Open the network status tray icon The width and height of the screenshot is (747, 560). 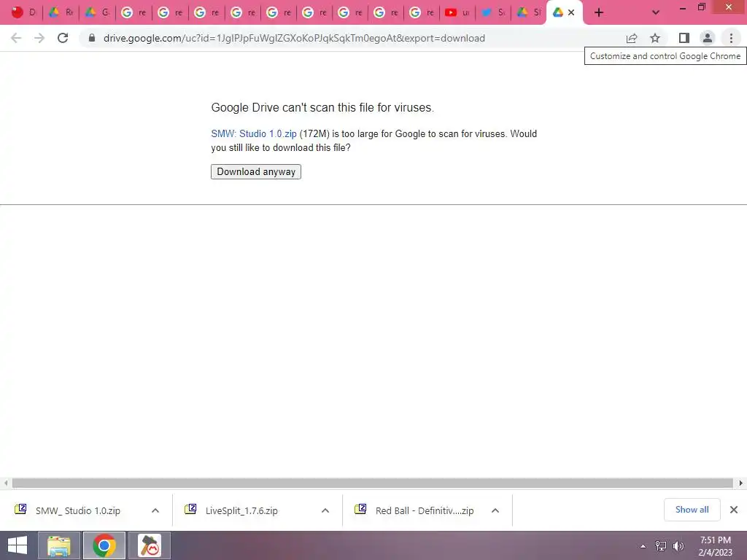661,546
